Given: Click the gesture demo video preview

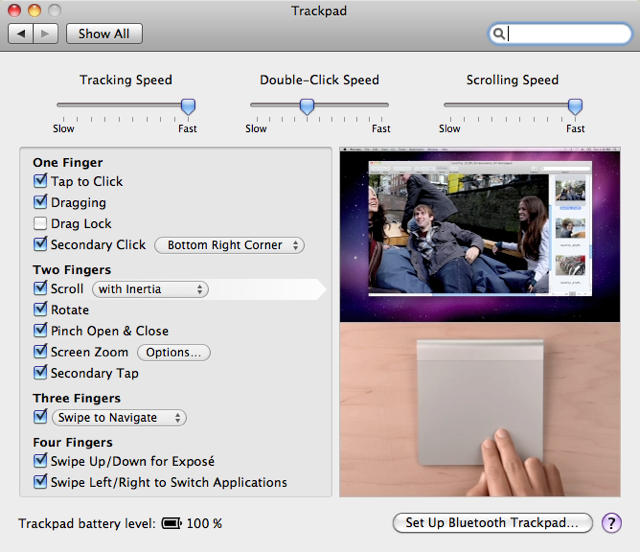Looking at the screenshot, I should point(480,235).
